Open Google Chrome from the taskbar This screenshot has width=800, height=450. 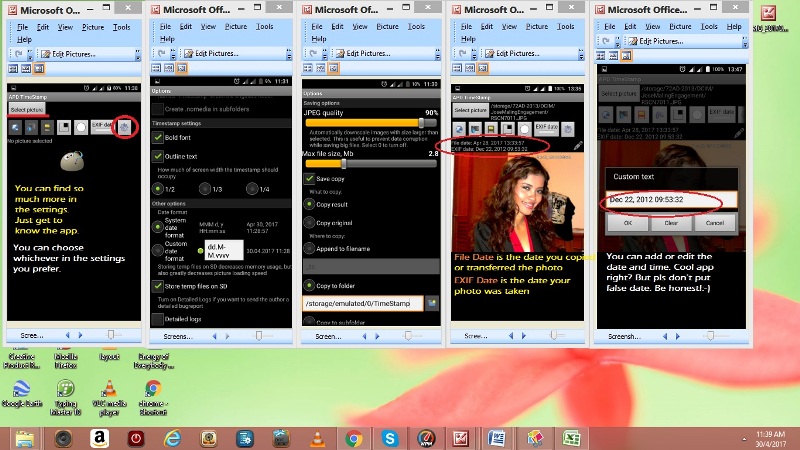pos(353,438)
